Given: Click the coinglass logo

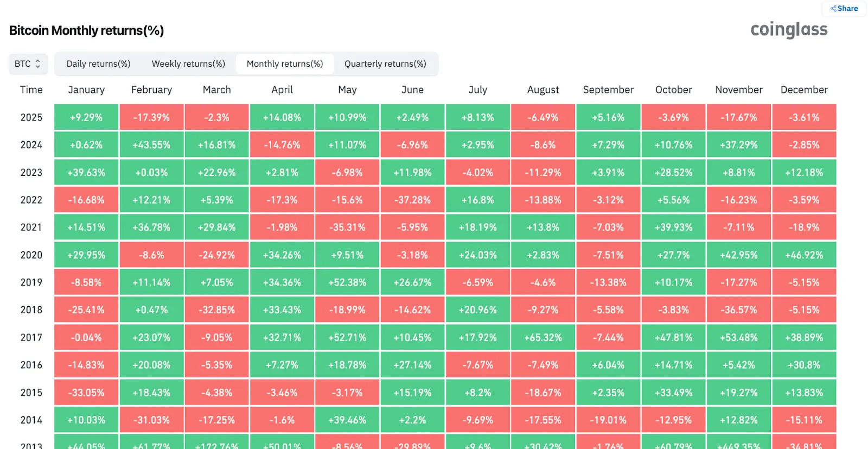Looking at the screenshot, I should (x=788, y=30).
